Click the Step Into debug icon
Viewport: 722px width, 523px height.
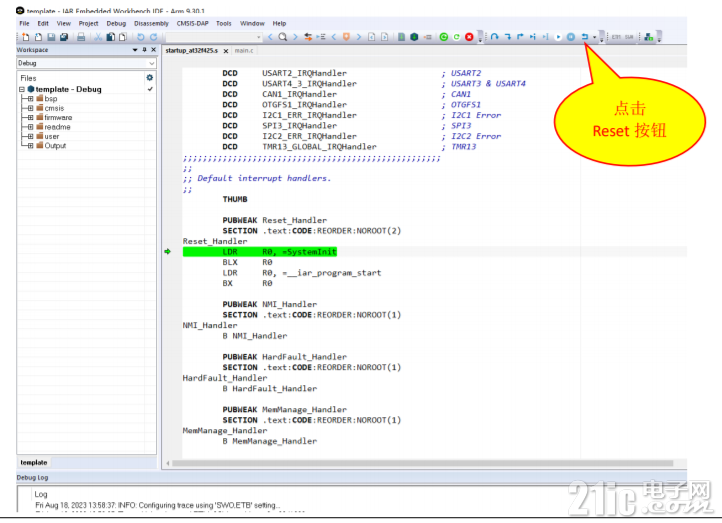click(507, 37)
